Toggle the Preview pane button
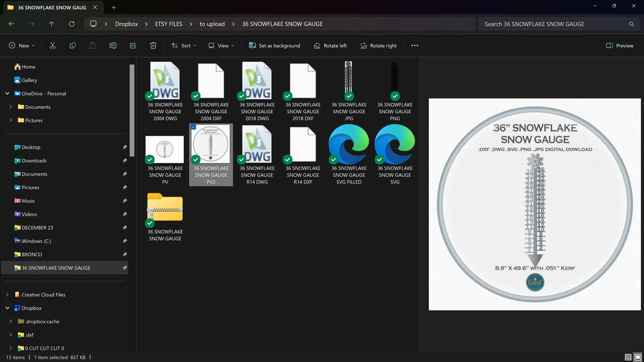644x362 pixels. pos(619,46)
